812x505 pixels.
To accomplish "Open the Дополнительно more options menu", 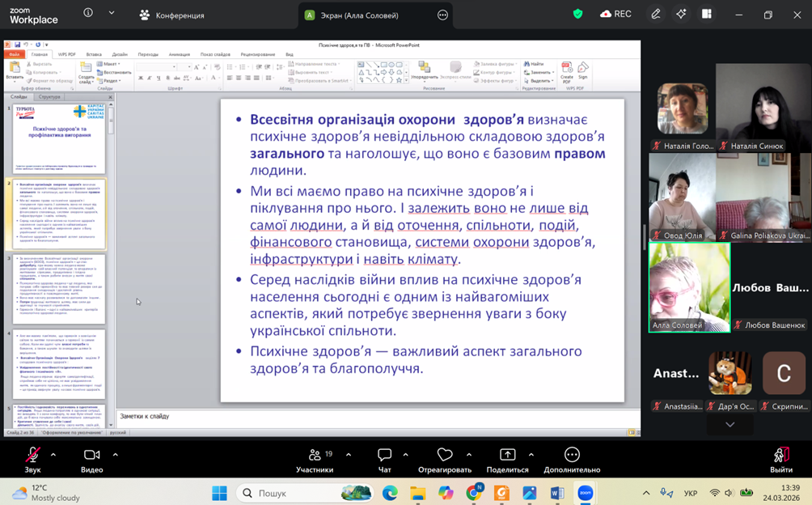I will click(572, 455).
